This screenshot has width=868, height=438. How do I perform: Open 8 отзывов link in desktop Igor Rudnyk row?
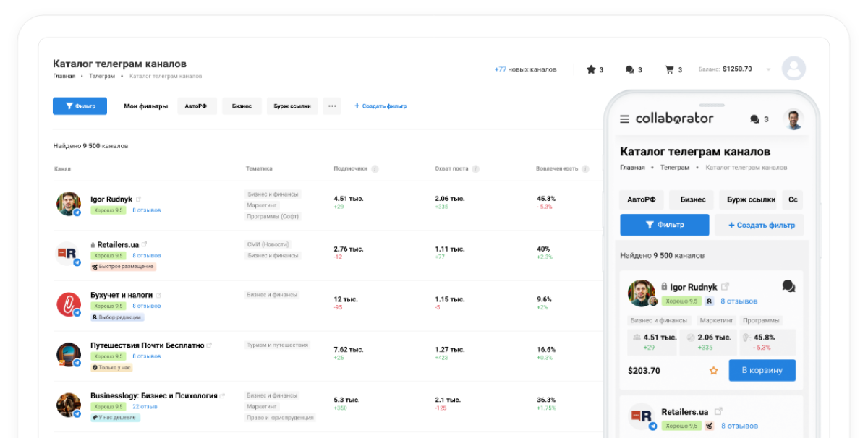(146, 210)
